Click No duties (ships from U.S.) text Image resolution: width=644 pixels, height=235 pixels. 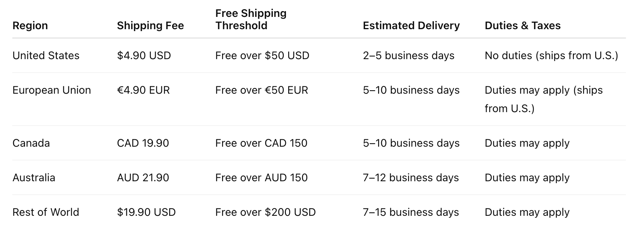[x=551, y=55]
